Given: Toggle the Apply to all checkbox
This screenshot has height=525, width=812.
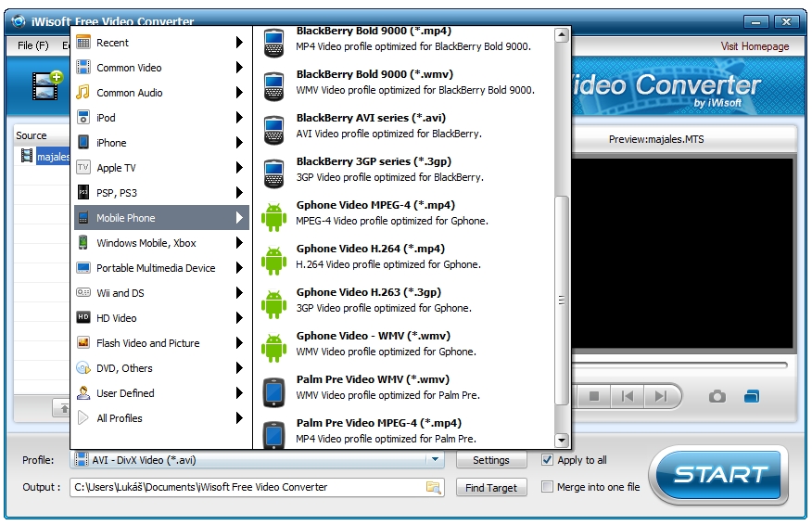Looking at the screenshot, I should (x=547, y=460).
